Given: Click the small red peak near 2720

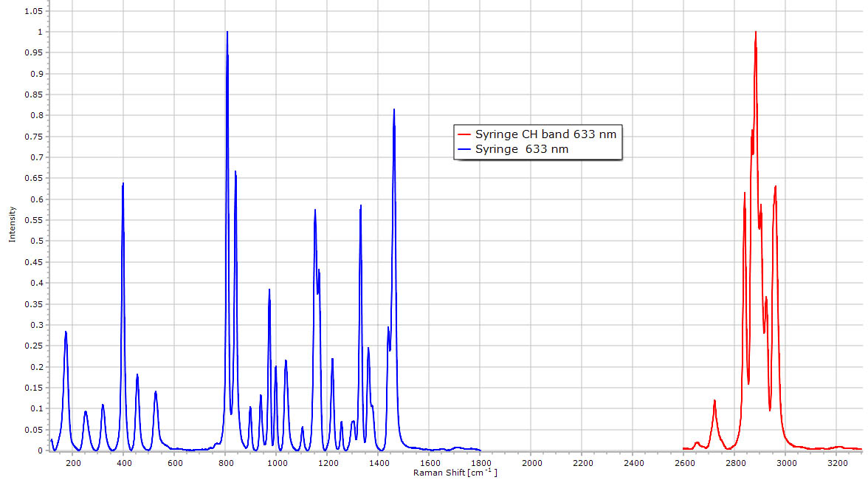Looking at the screenshot, I should [714, 401].
